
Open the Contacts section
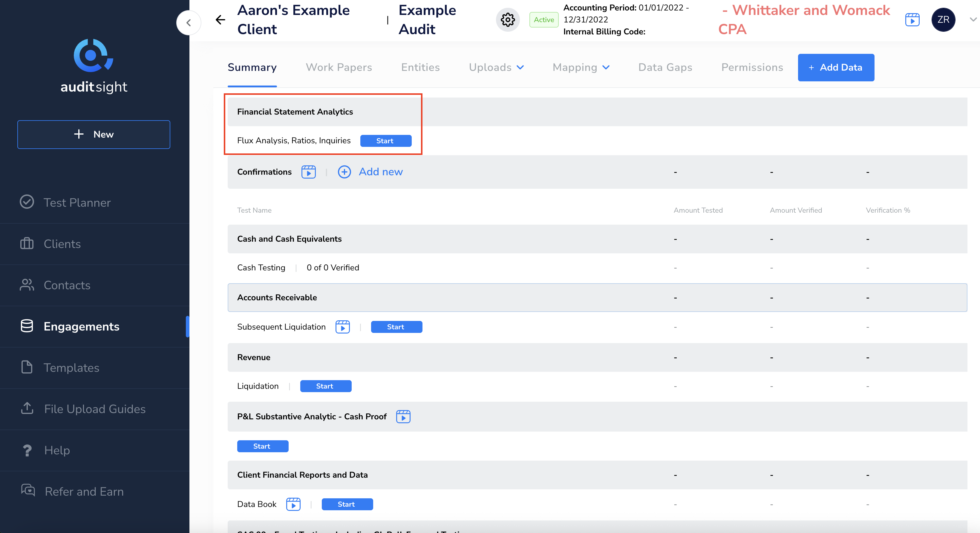67,285
